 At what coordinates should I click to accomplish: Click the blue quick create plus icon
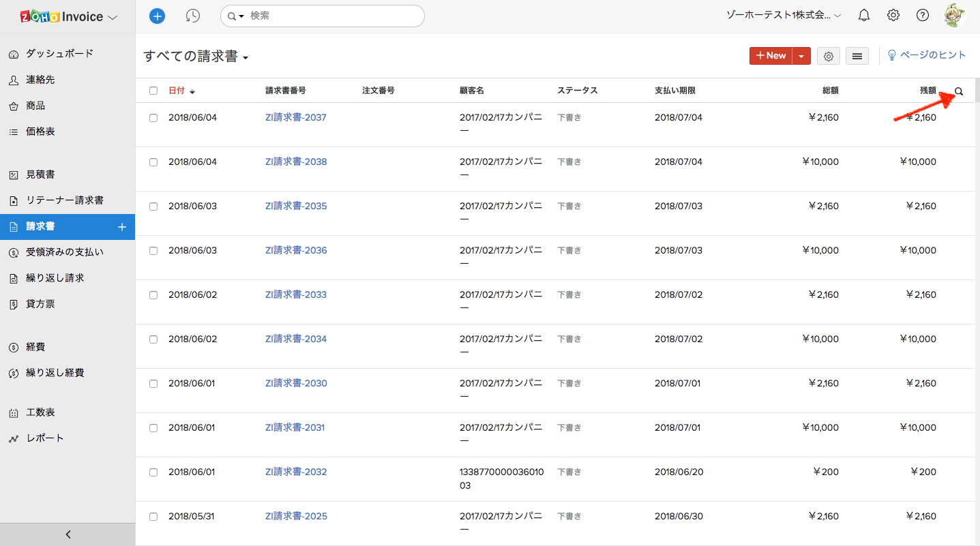pos(157,16)
